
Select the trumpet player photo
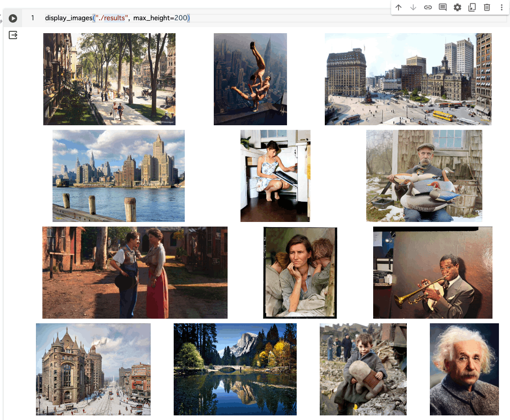coord(433,273)
